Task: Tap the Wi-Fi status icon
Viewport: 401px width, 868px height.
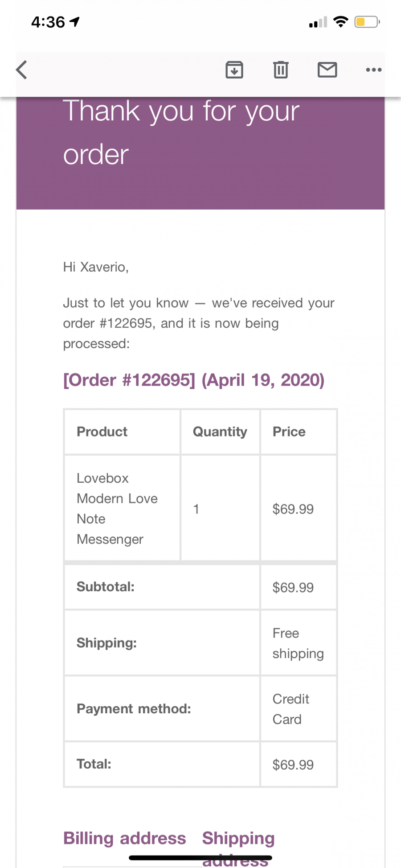Action: [x=341, y=22]
